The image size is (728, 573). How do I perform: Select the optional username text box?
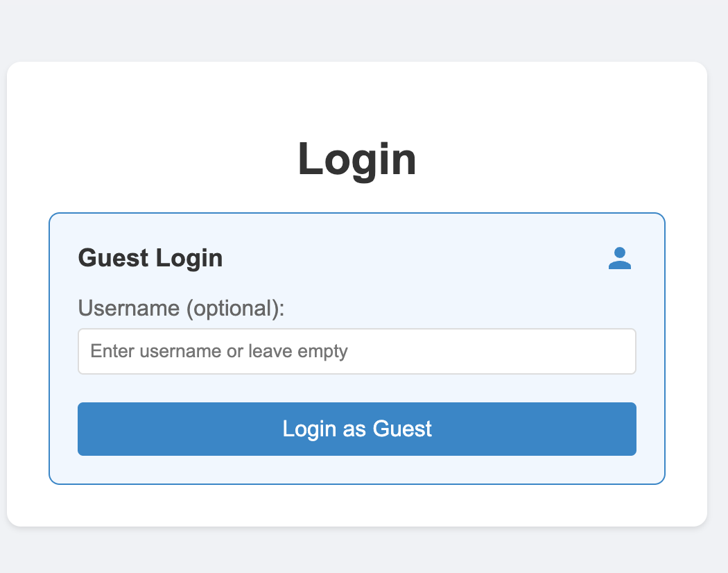[x=356, y=351]
